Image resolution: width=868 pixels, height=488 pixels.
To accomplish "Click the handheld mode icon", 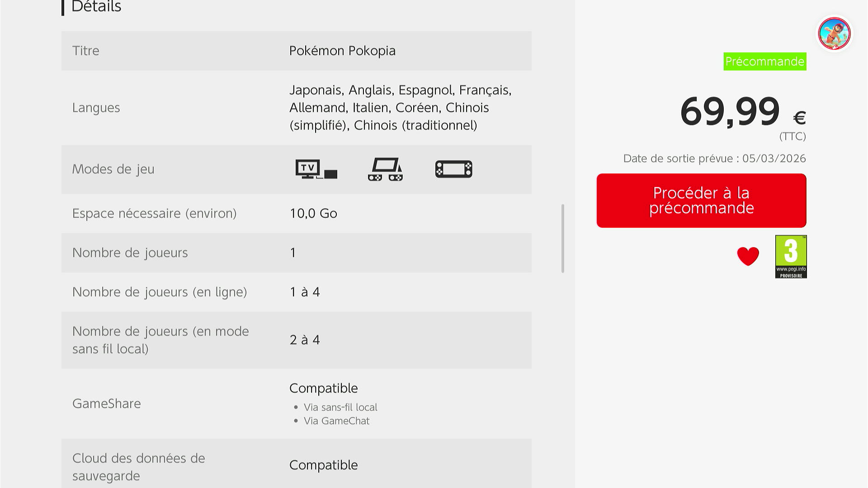I will coord(453,169).
